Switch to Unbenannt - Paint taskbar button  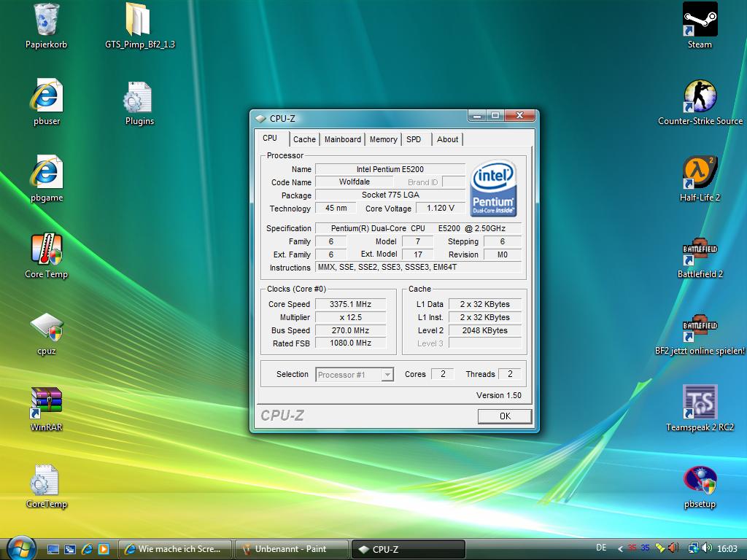coord(291,549)
